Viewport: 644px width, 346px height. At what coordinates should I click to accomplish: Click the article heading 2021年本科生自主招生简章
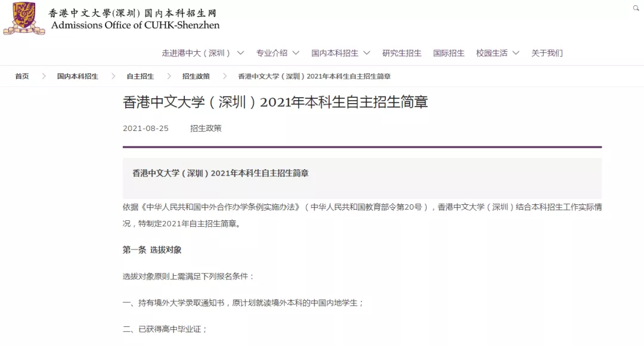pos(275,102)
